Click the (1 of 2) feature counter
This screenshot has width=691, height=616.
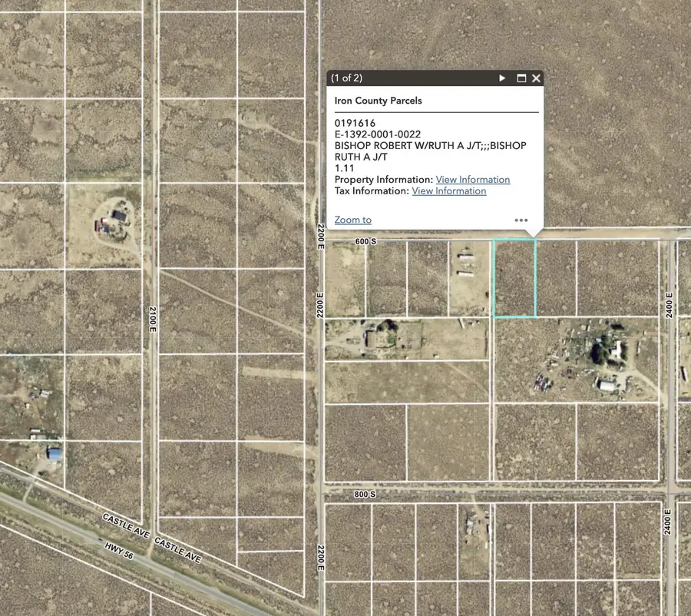click(x=346, y=78)
